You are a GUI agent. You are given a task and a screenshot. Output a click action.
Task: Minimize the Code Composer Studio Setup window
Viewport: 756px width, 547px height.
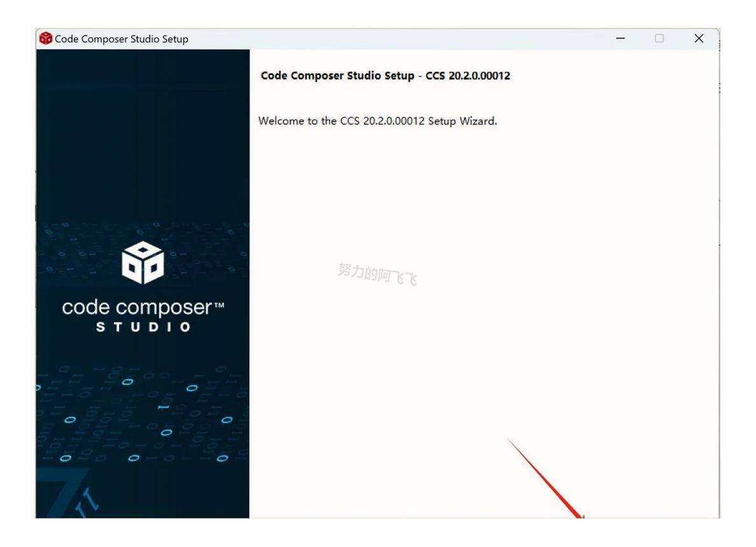tap(621, 39)
